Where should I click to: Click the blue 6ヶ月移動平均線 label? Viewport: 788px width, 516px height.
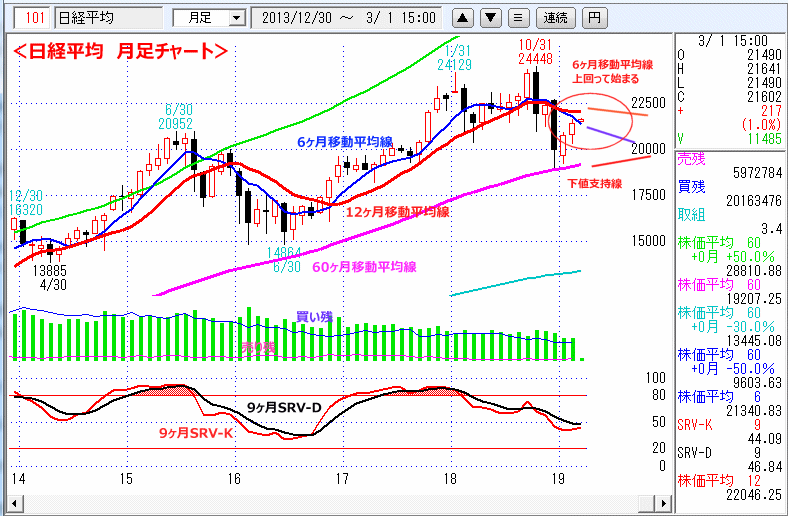tap(346, 143)
